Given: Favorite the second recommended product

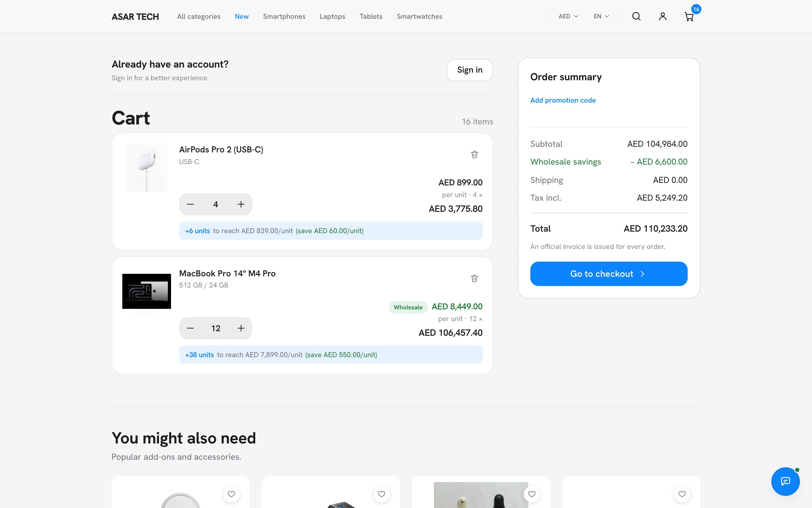Looking at the screenshot, I should coord(381,494).
